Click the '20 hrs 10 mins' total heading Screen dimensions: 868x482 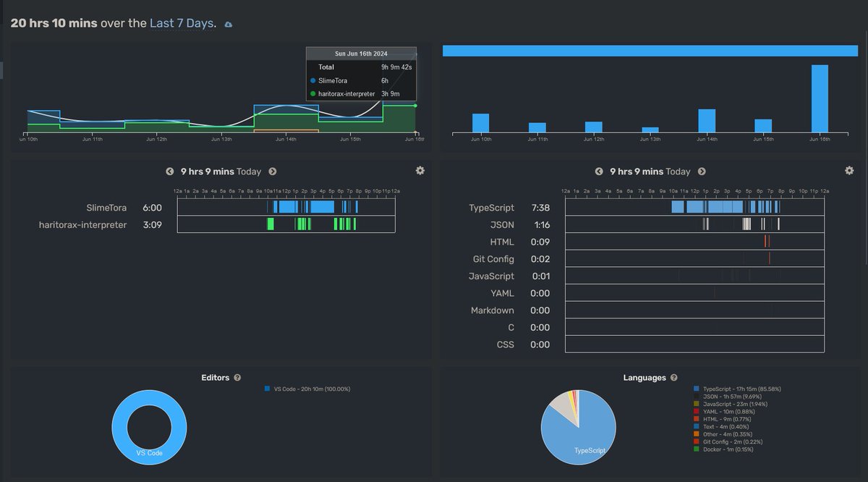pyautogui.click(x=54, y=23)
